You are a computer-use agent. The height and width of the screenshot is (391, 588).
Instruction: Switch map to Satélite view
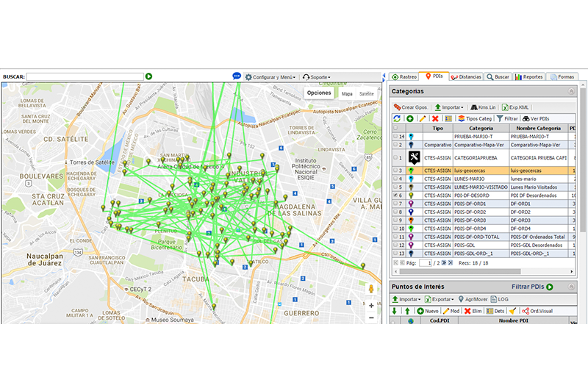click(x=366, y=94)
